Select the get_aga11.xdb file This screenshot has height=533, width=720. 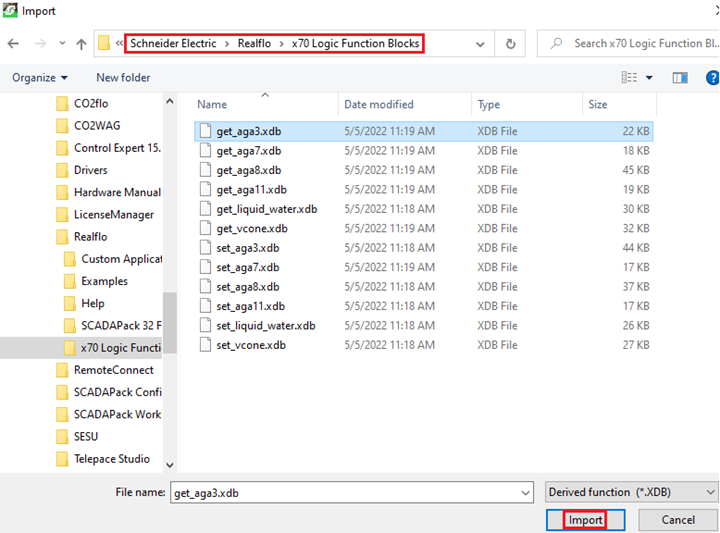[423, 190]
